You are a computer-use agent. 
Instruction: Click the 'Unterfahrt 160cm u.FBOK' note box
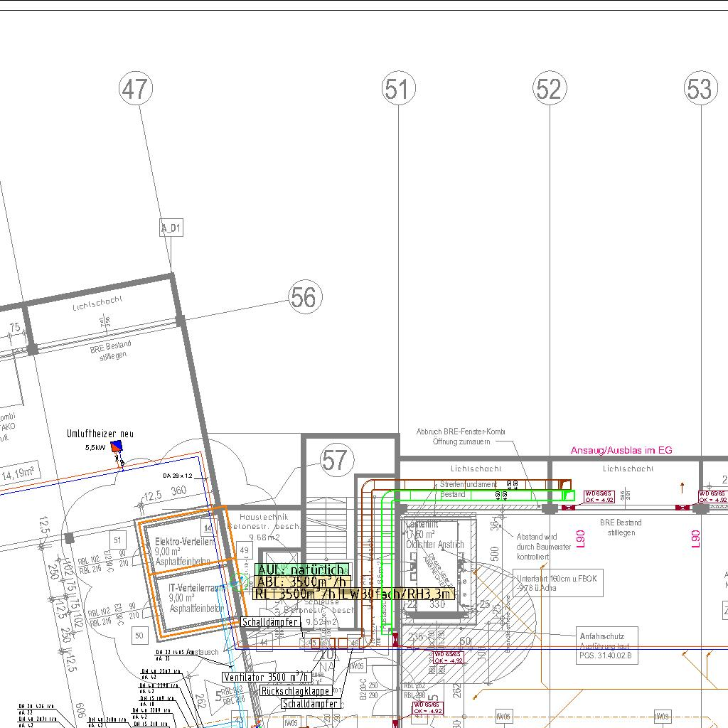point(557,583)
